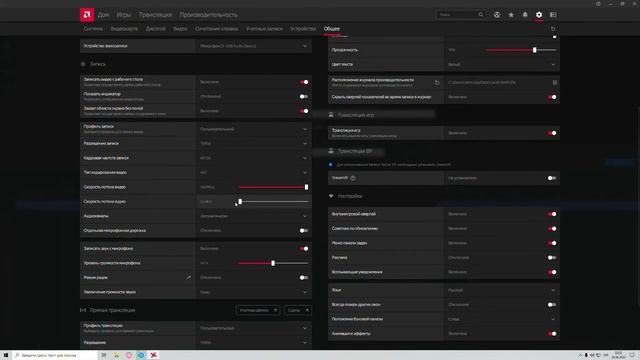Click the noise suppression external-link icon

[x=189, y=278]
